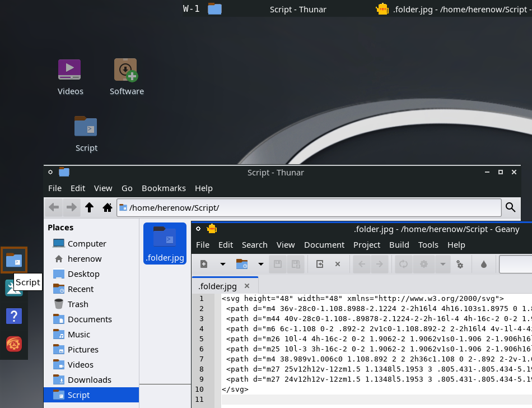Switch to .folder.jpg Geany in top taskbar
Image resolution: width=532 pixels, height=408 pixels.
pyautogui.click(x=454, y=9)
